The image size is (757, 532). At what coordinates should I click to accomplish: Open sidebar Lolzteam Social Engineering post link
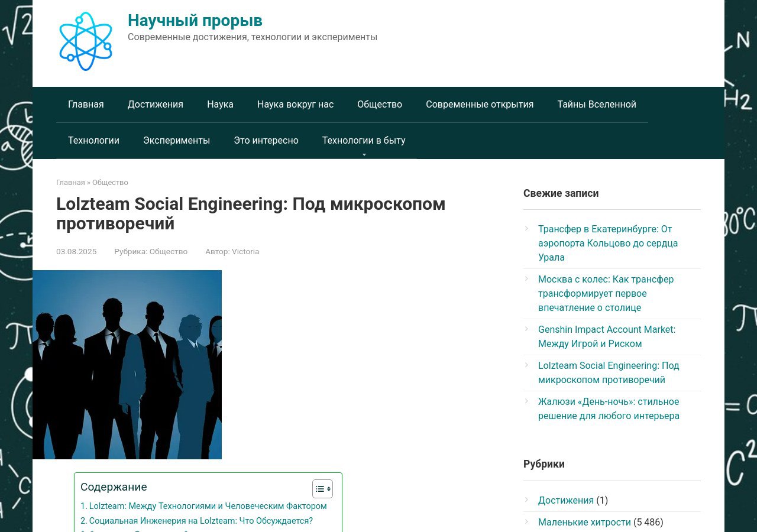(x=609, y=372)
